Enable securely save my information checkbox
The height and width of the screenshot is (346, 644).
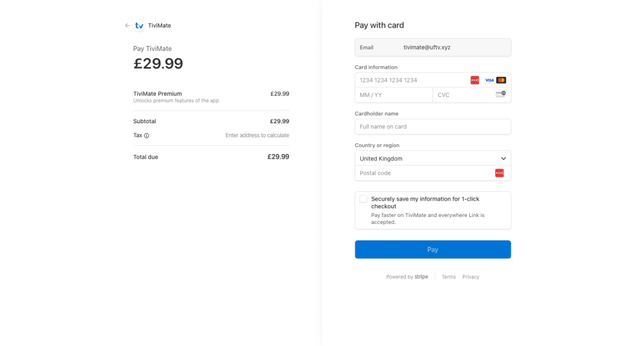coord(363,199)
